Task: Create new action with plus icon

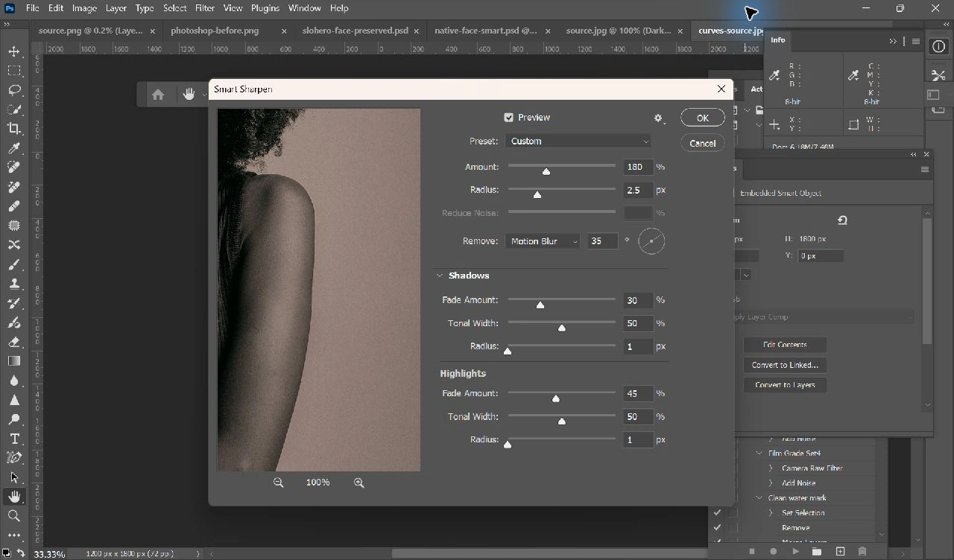Action: point(840,552)
